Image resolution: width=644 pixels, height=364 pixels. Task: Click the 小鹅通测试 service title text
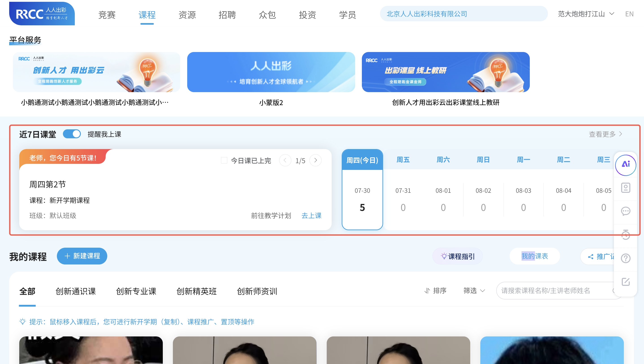[x=95, y=103]
